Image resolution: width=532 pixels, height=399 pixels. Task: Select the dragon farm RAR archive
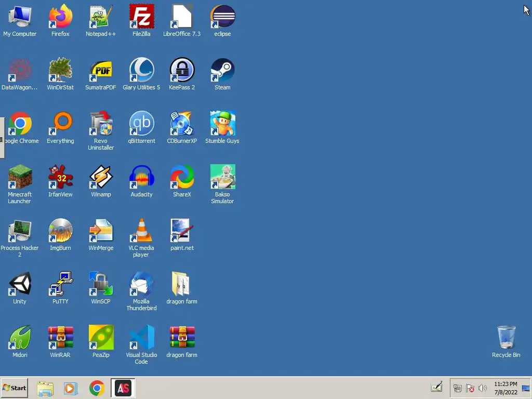182,337
